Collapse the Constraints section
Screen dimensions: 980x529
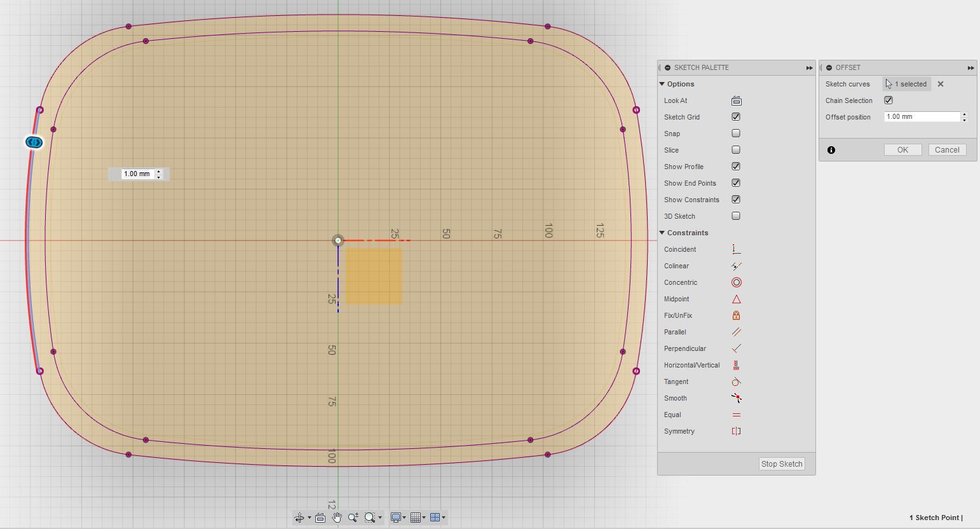[x=662, y=233]
